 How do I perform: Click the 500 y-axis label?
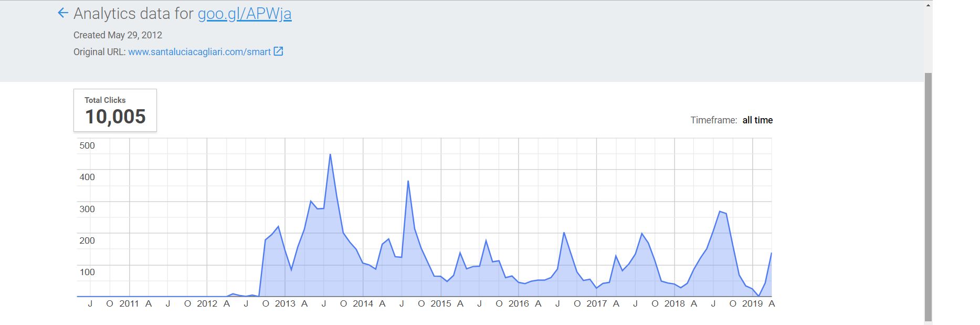click(87, 145)
